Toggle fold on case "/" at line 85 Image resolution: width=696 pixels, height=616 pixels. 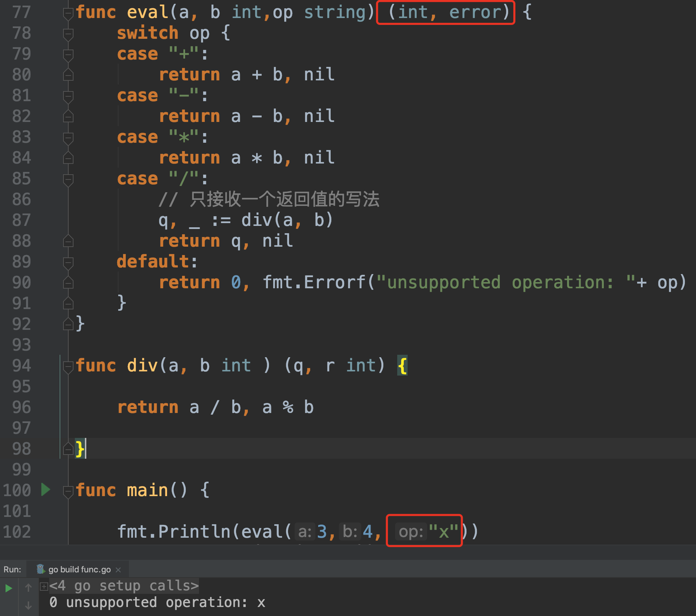coord(68,179)
